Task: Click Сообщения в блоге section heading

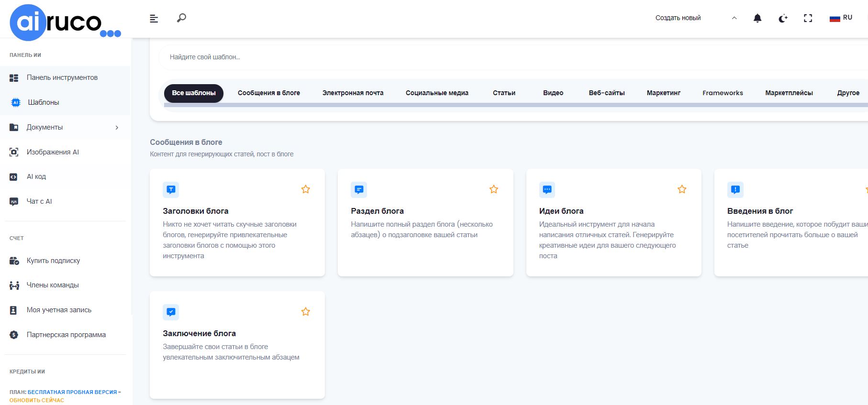Action: 186,142
